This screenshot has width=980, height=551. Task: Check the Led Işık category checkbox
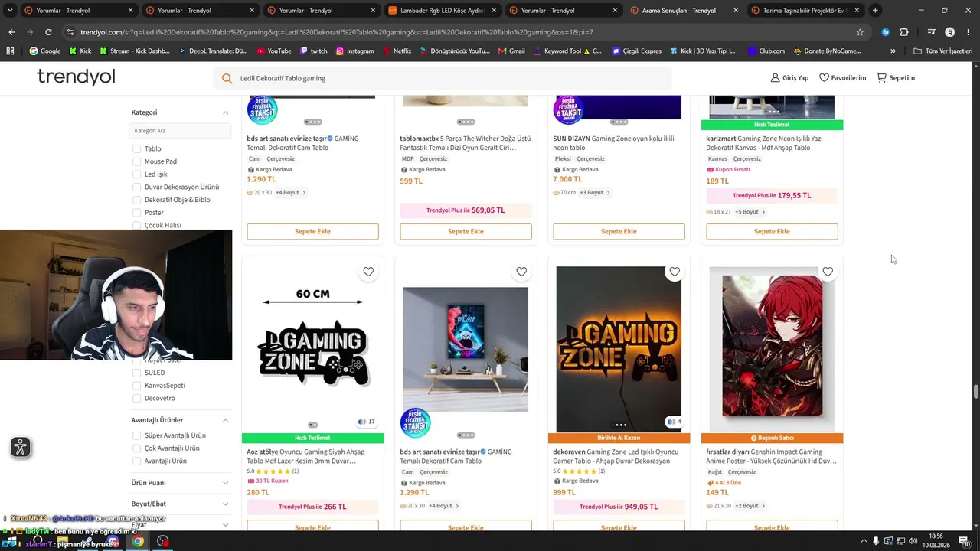click(136, 174)
